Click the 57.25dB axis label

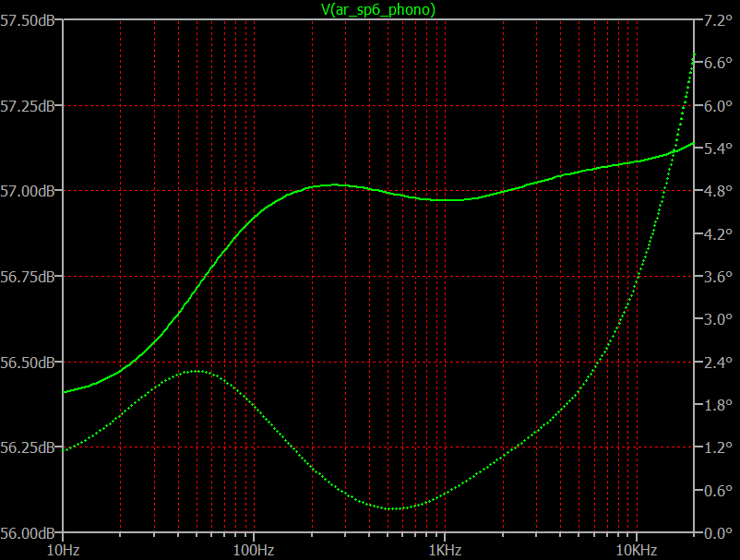pyautogui.click(x=28, y=106)
